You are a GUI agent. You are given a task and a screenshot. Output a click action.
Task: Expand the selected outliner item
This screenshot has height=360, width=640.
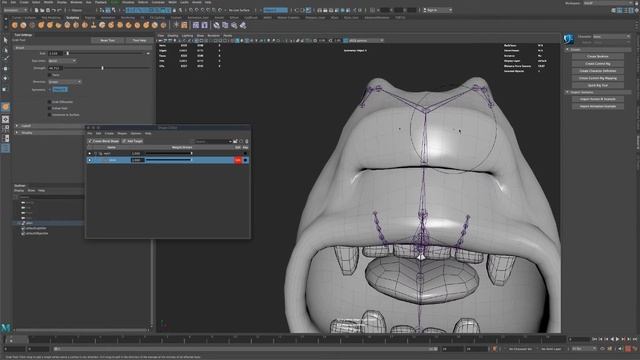tap(18, 223)
